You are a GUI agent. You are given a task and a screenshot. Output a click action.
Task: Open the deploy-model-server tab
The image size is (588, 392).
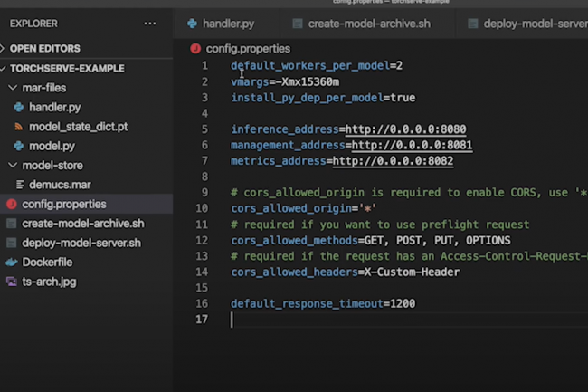534,23
